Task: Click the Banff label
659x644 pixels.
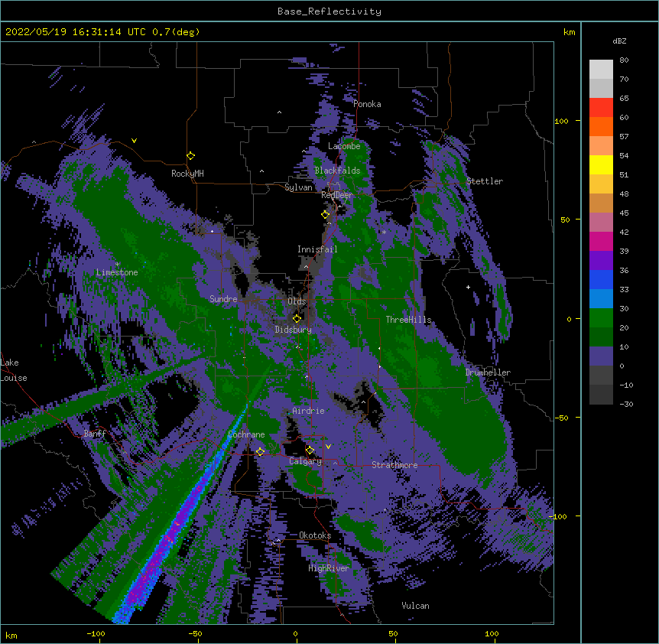Action: pyautogui.click(x=95, y=434)
